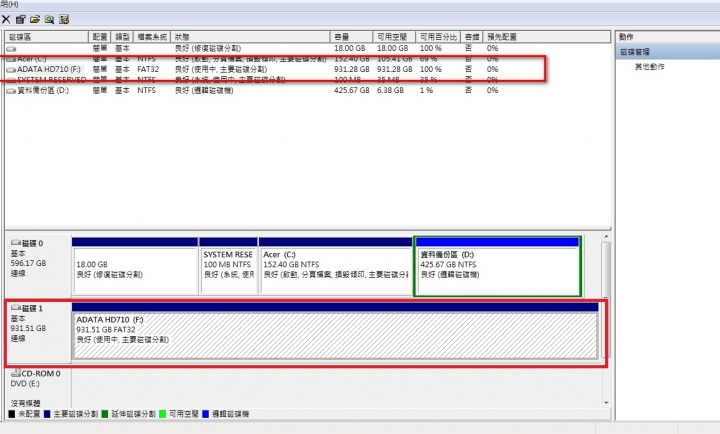Select SYSTEM RESE 100 MB NTFS partition block
Screen dimensions: 720x434
(228, 266)
